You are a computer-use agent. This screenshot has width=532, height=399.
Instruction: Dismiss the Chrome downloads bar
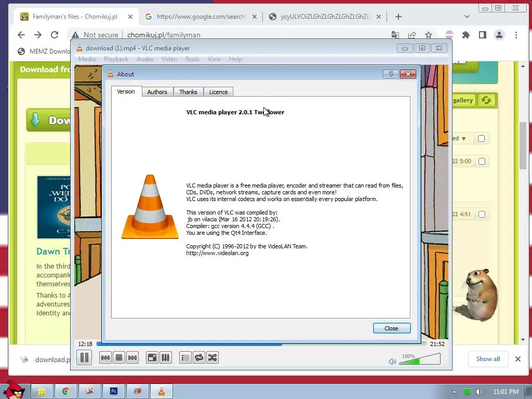click(x=518, y=359)
